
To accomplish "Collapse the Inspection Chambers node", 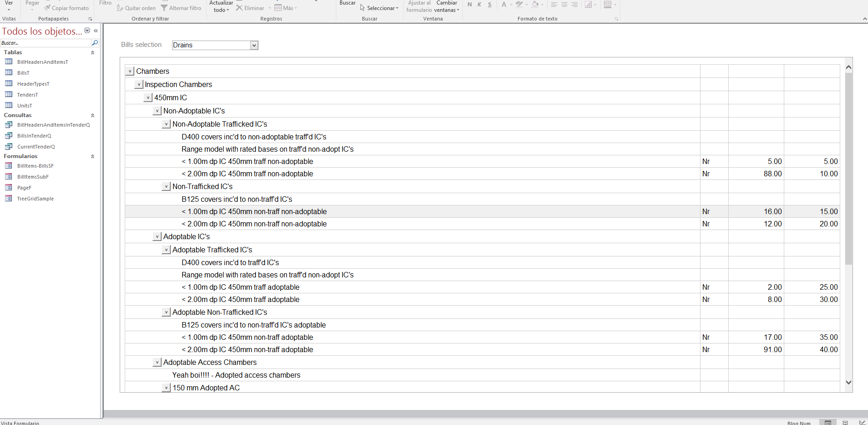I will pos(139,85).
